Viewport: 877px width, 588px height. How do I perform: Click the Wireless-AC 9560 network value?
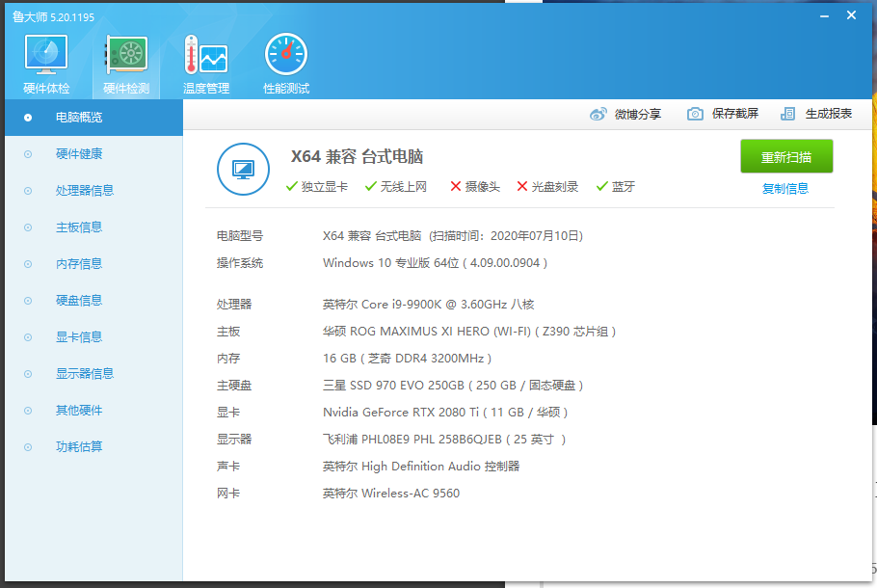(x=391, y=494)
